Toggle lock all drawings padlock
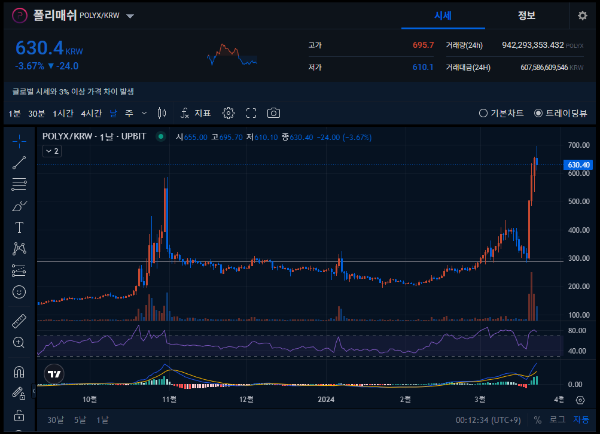This screenshot has height=434, width=600. pos(19,415)
